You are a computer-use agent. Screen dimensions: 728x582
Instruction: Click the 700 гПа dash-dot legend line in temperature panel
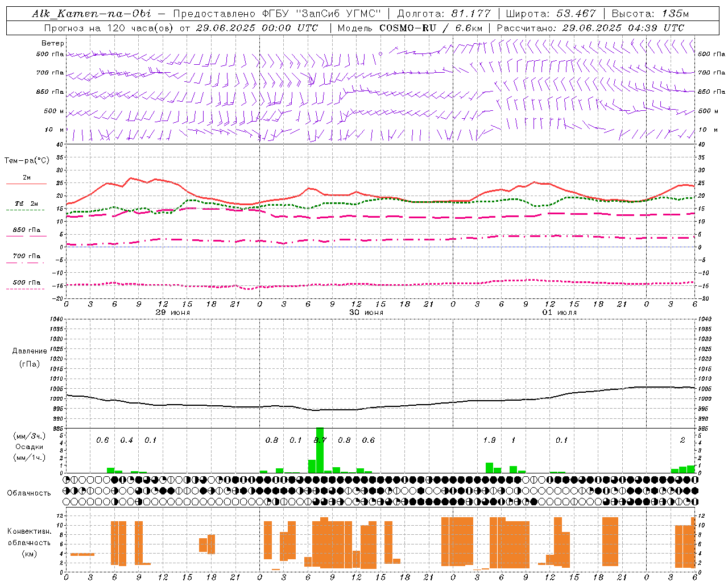(26, 263)
